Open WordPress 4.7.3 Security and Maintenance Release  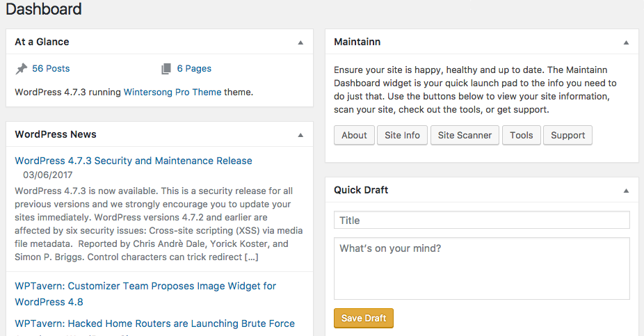(x=134, y=161)
